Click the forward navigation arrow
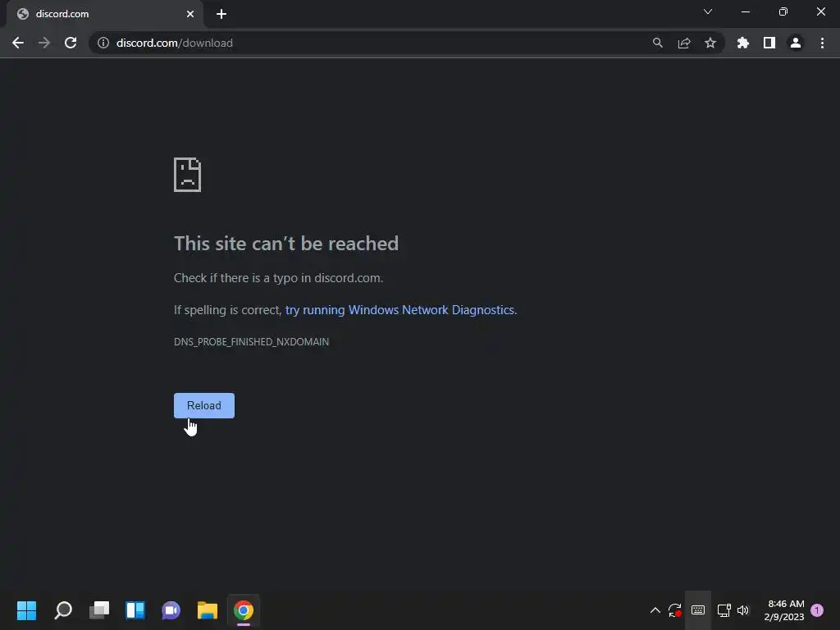Screen dimensions: 840x630 [x=44, y=43]
